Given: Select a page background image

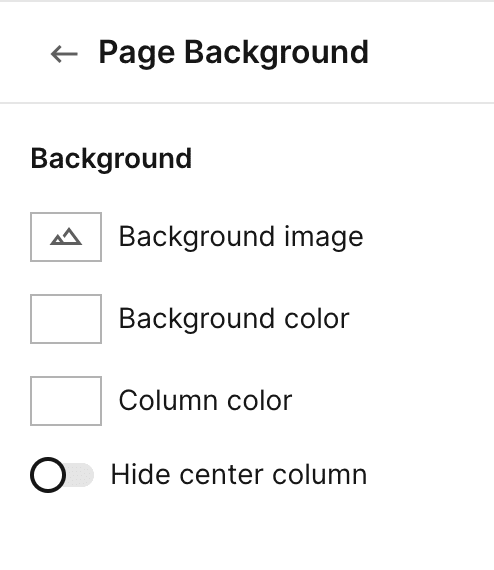Looking at the screenshot, I should 66,237.
